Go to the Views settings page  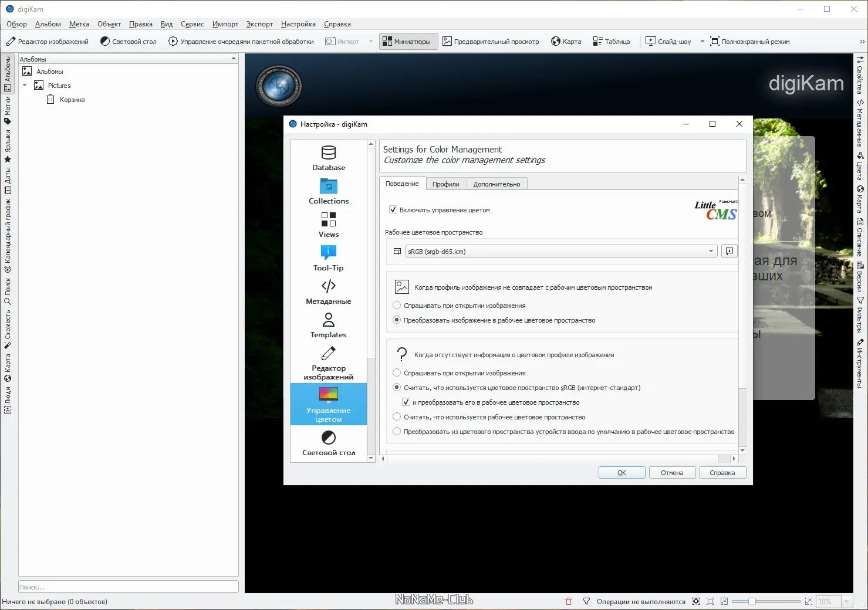pos(329,225)
